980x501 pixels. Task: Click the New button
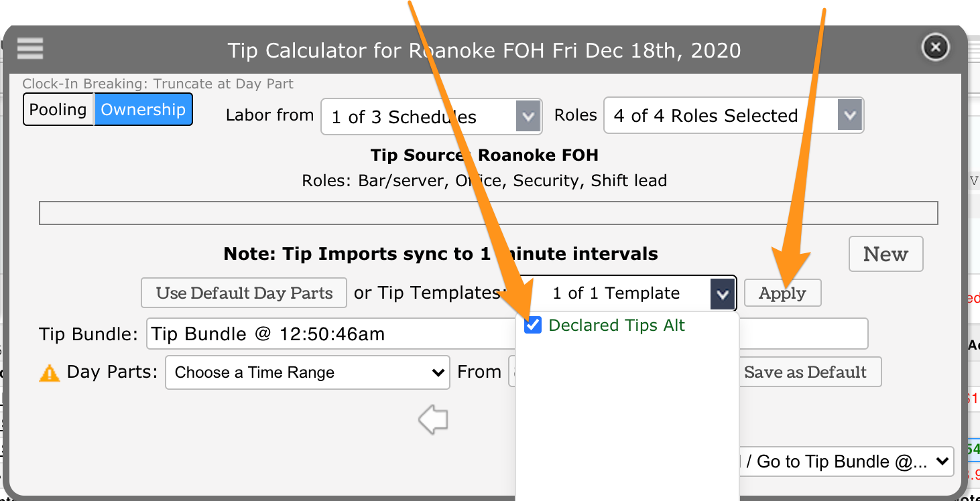[x=885, y=255]
